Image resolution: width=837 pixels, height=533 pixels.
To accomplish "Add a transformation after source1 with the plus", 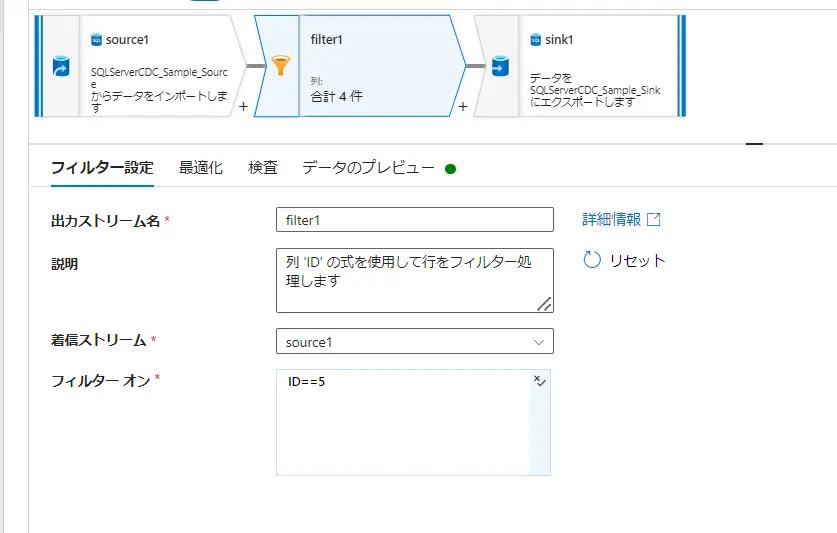I will [x=243, y=107].
